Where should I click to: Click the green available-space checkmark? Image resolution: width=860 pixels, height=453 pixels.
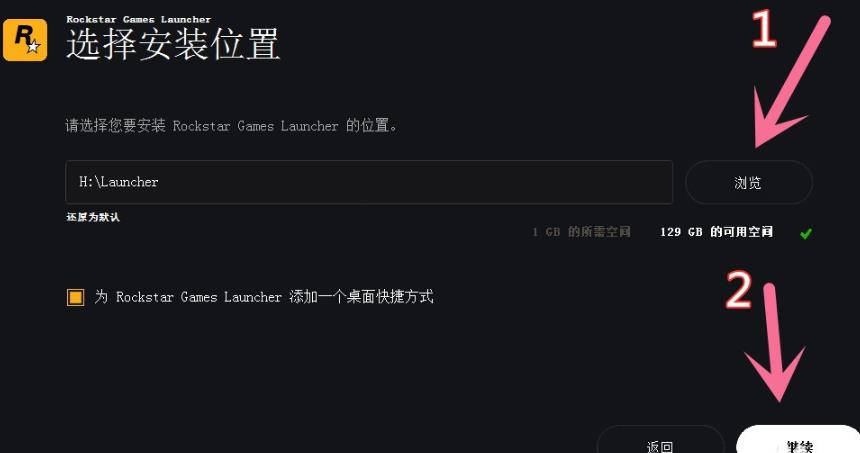pyautogui.click(x=805, y=234)
